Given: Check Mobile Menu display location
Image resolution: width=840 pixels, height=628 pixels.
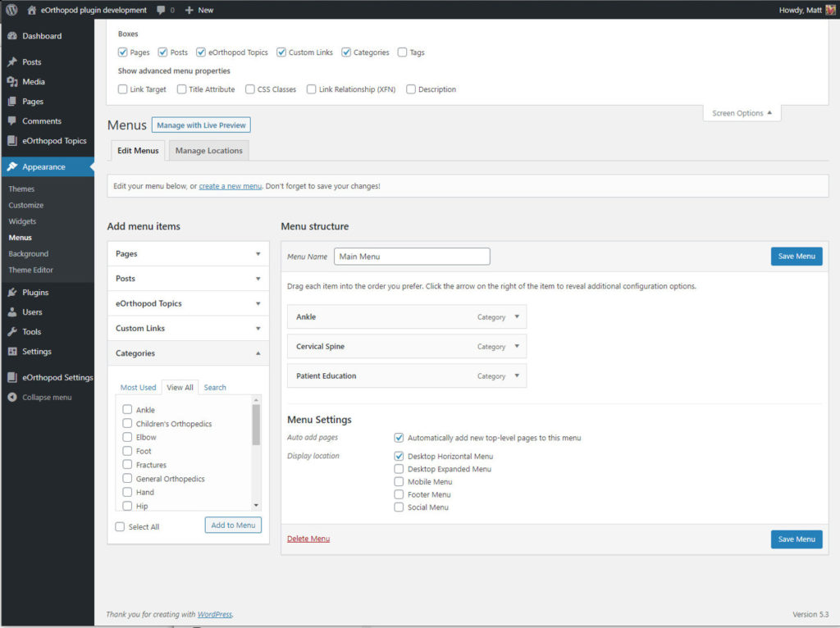Looking at the screenshot, I should pyautogui.click(x=399, y=481).
